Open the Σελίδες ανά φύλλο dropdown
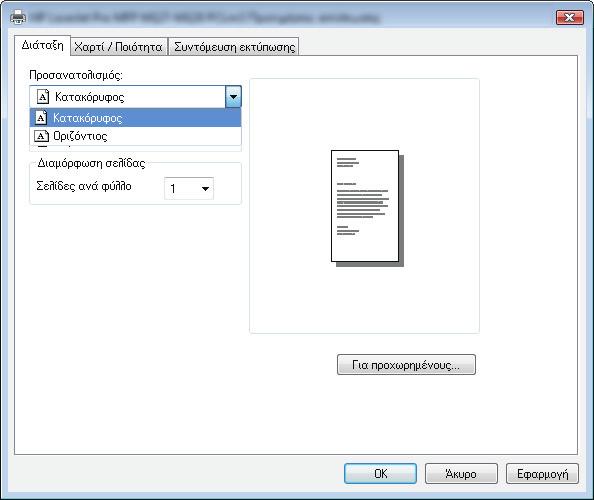594x500 pixels. click(x=189, y=188)
